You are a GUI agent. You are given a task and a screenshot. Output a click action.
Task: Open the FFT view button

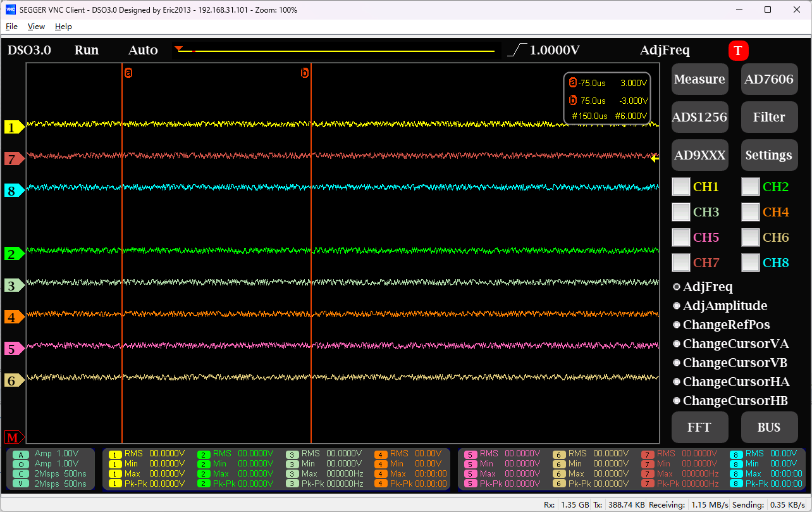[x=699, y=427]
